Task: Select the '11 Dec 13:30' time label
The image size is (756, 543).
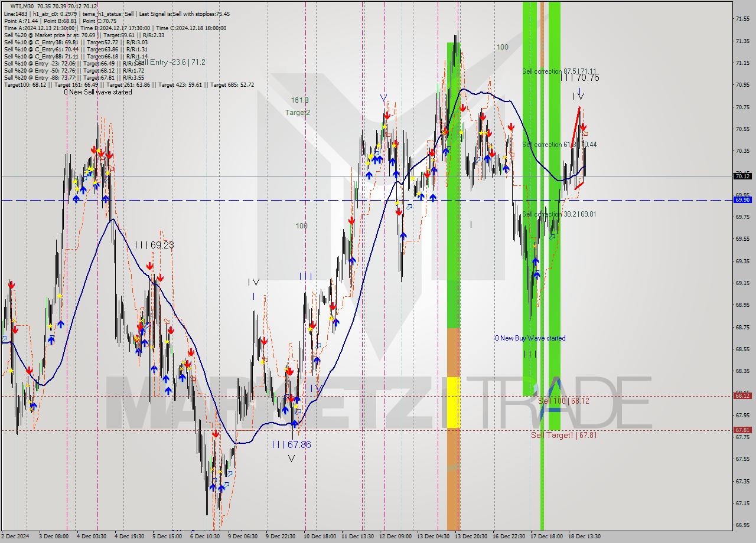Action: tap(357, 537)
